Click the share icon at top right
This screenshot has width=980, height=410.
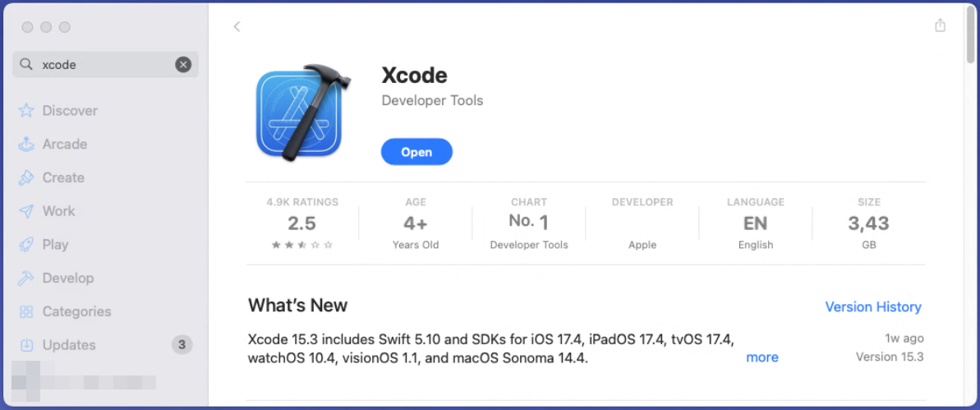click(x=941, y=26)
